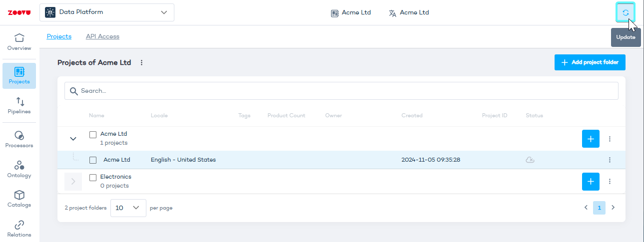The image size is (644, 242).
Task: Click the Acme Ltd language selector in header
Action: 409,13
